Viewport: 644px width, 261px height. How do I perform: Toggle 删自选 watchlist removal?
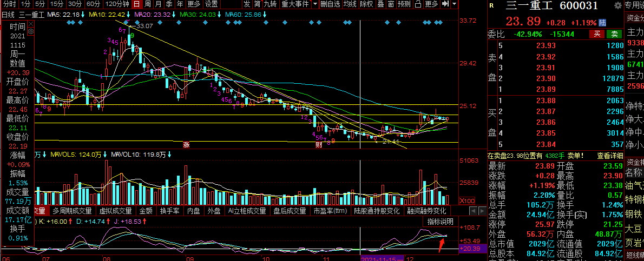[330, 4]
